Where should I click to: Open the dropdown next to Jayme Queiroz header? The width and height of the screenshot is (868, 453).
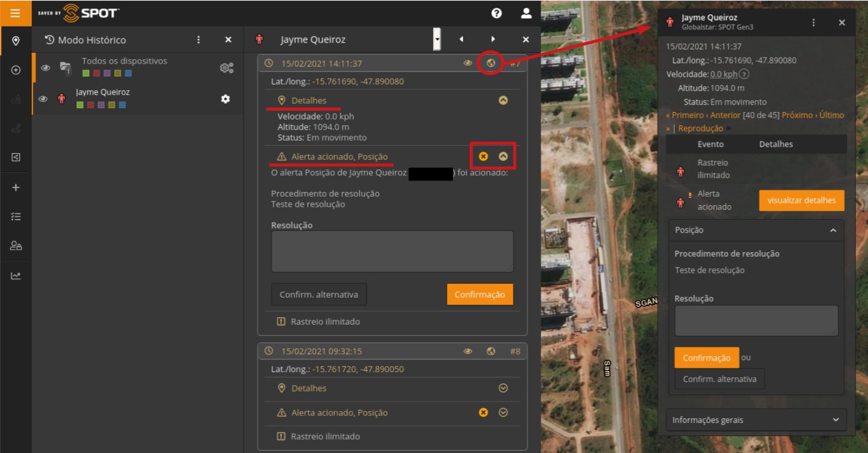coord(437,40)
